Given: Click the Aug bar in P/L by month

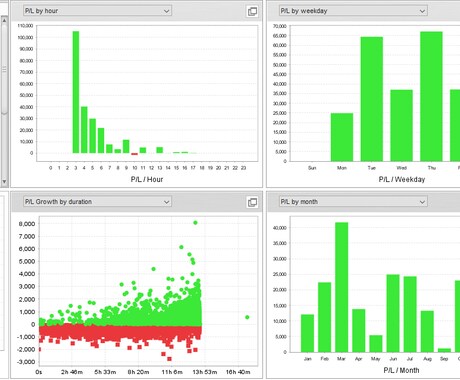Looking at the screenshot, I should pyautogui.click(x=427, y=332).
